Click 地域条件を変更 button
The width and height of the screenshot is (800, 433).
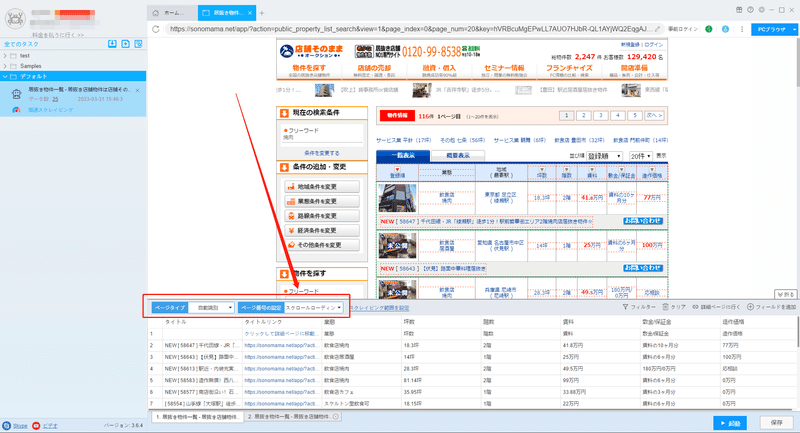[x=321, y=187]
